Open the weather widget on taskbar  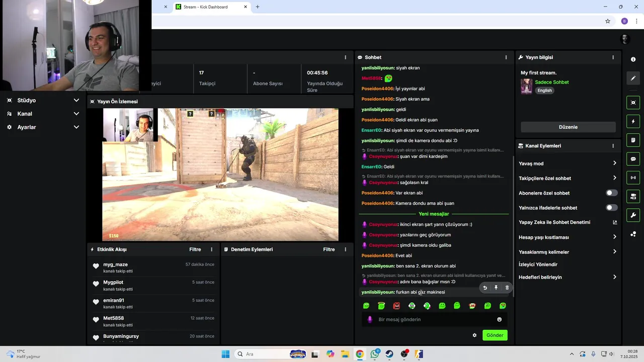[x=23, y=354]
